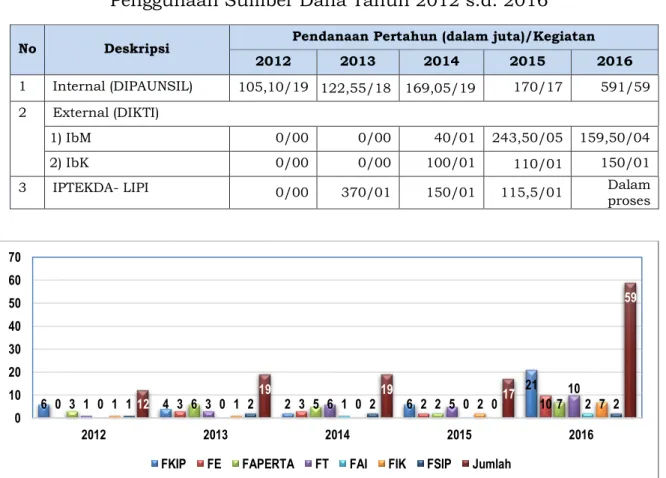This screenshot has width=666, height=478.
Task: Select the cell '159,50/04'
Action: [615, 139]
